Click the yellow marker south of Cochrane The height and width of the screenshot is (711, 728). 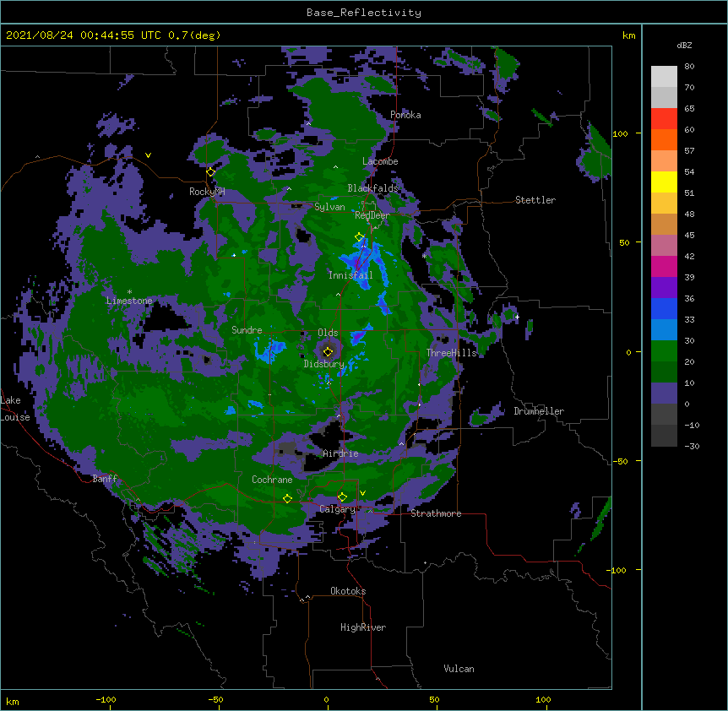pyautogui.click(x=287, y=498)
